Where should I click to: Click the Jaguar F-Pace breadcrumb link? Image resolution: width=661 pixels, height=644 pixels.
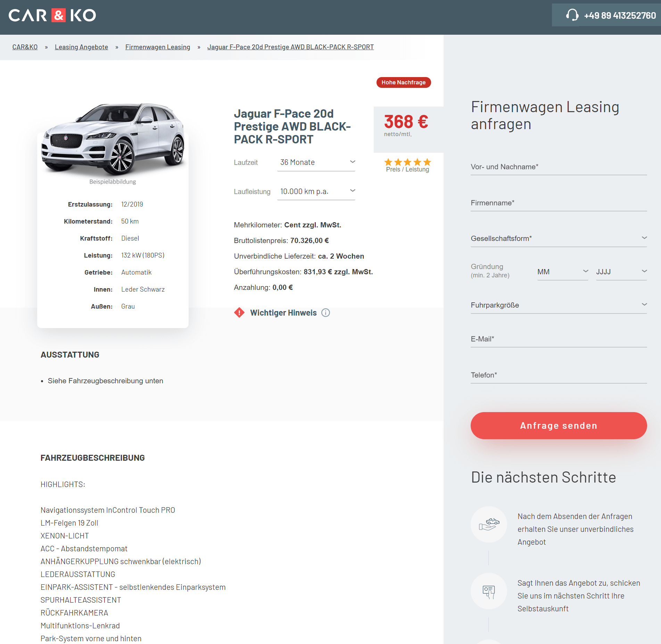[290, 47]
